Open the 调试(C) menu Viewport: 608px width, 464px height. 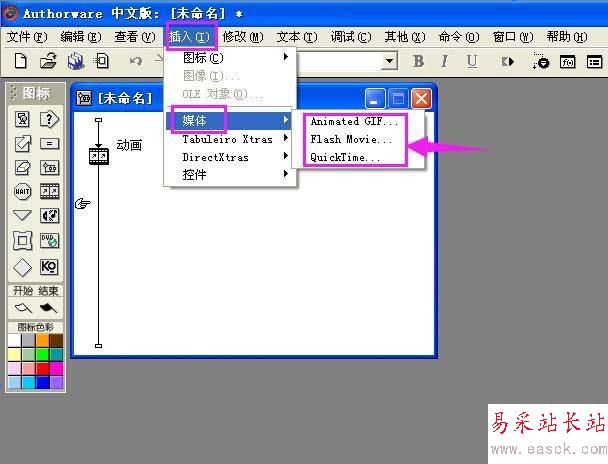pos(351,37)
